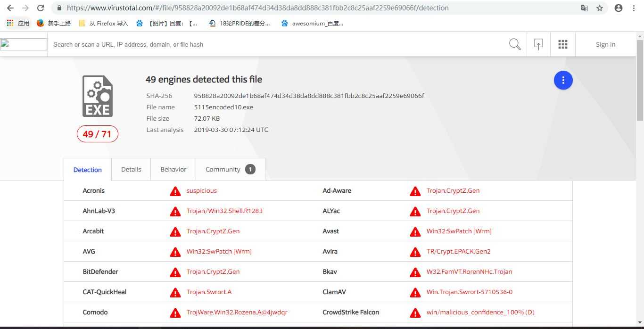Screen dimensions: 644x329
Task: Click last analysis date 2019-03-30 07:12:24 UTC
Action: (231, 130)
